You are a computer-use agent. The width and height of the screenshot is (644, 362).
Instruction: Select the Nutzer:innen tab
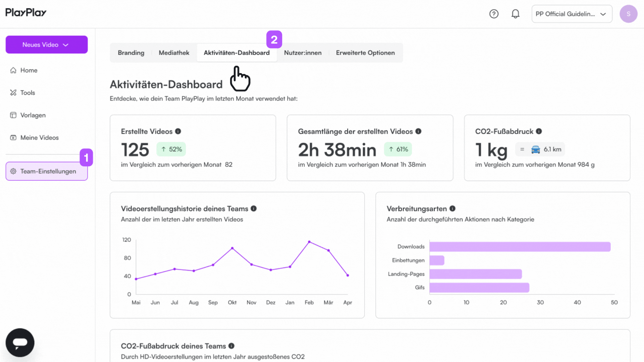[303, 53]
